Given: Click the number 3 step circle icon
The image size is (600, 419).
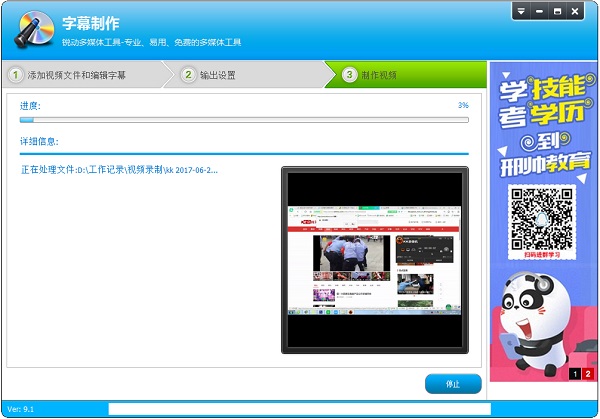Looking at the screenshot, I should [349, 75].
